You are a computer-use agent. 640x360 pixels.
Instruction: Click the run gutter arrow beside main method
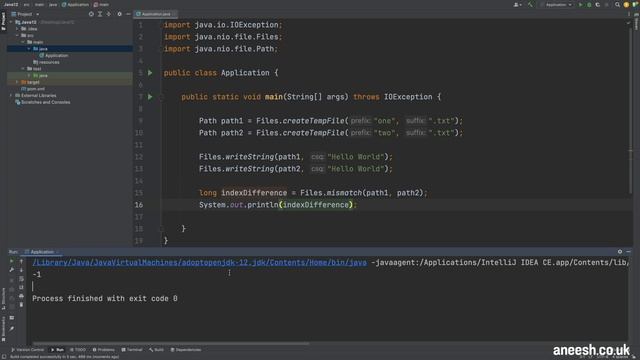click(x=150, y=97)
